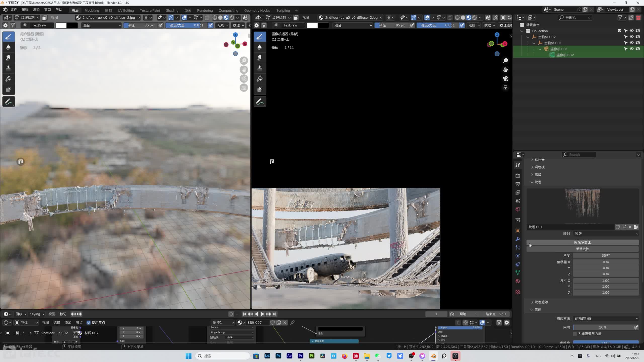Open the 映射 镂版 mapping dropdown
This screenshot has height=362, width=644.
(x=606, y=234)
